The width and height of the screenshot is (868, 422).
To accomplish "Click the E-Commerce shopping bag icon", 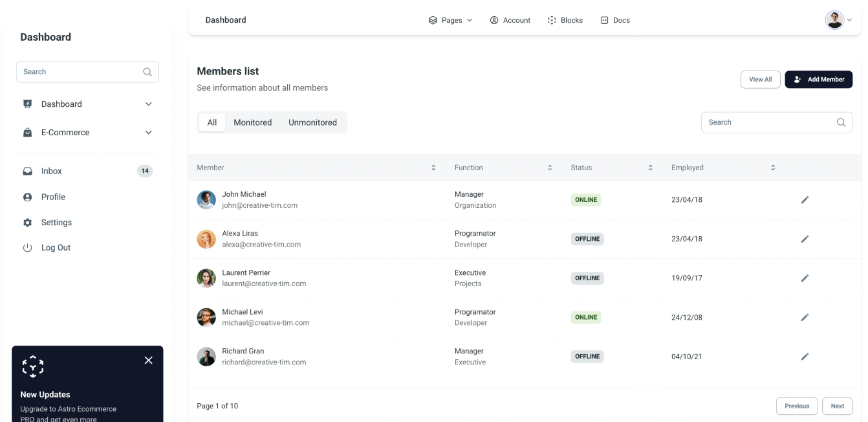I will (x=27, y=133).
